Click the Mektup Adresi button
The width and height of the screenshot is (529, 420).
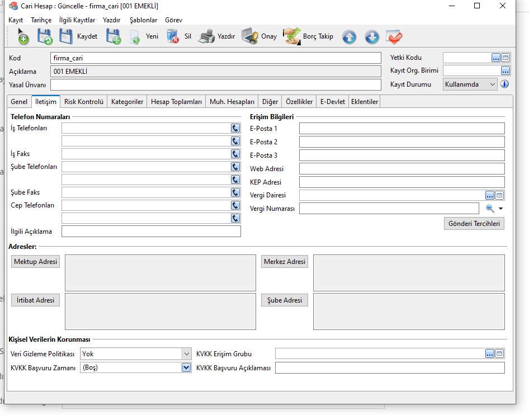coord(36,262)
